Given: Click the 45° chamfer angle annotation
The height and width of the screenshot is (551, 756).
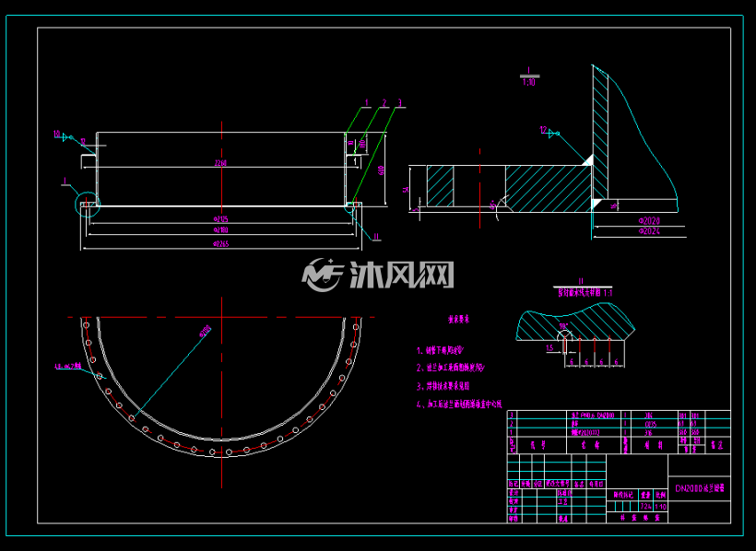Looking at the screenshot, I should point(492,205).
